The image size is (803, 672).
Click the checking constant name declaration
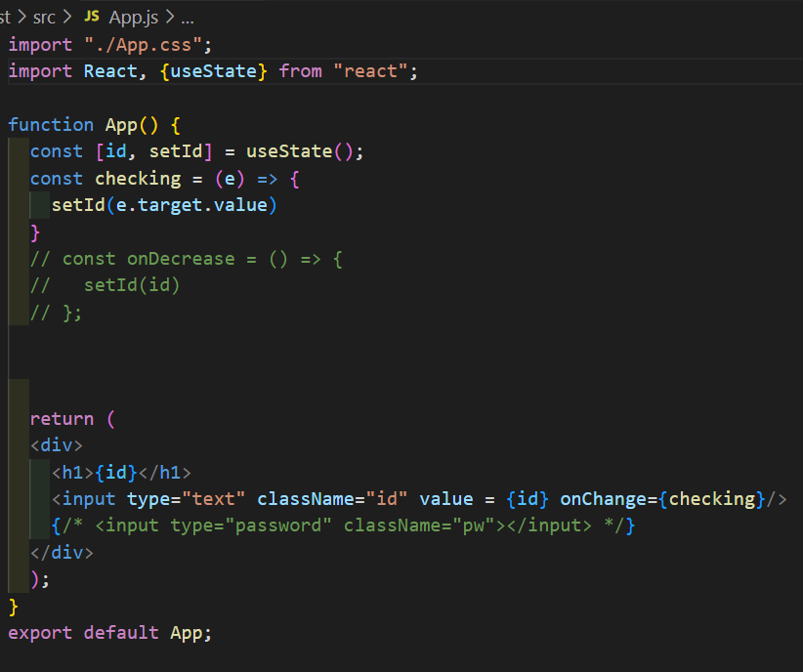pyautogui.click(x=138, y=179)
